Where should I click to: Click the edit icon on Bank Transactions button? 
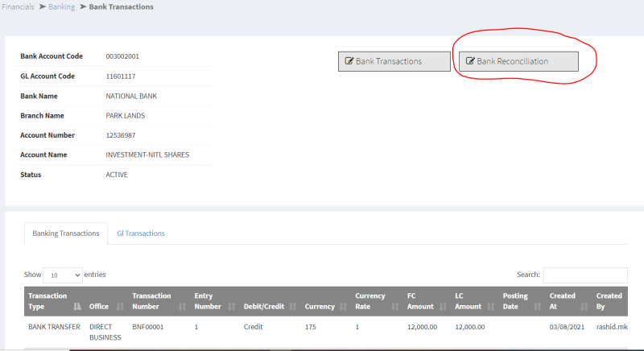pyautogui.click(x=349, y=61)
